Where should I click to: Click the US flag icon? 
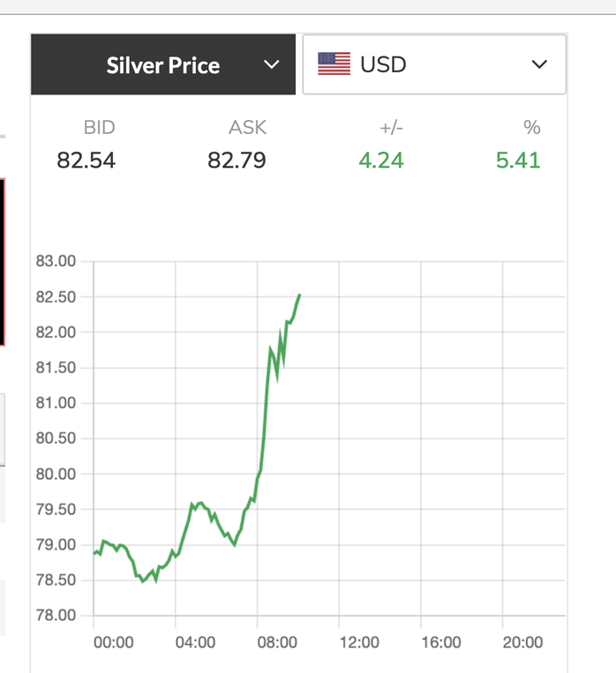click(x=334, y=64)
